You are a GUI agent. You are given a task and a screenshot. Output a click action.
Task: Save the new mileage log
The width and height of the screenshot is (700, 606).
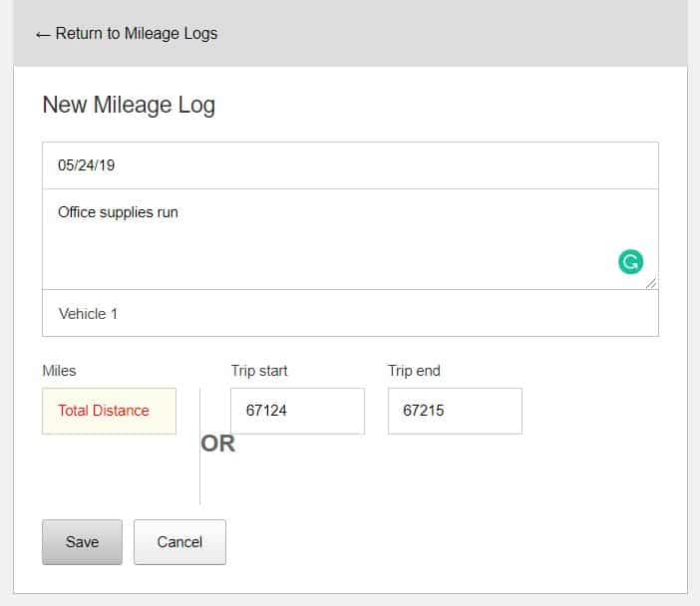[x=82, y=542]
